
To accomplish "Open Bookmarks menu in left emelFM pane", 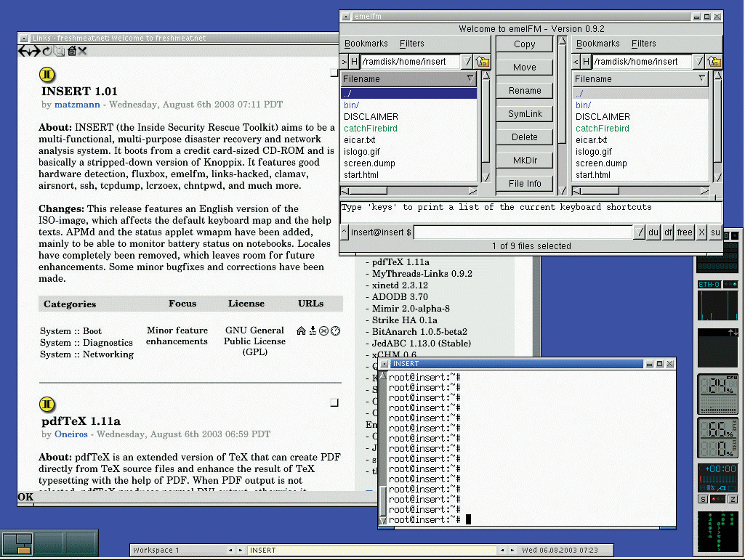I will 366,44.
